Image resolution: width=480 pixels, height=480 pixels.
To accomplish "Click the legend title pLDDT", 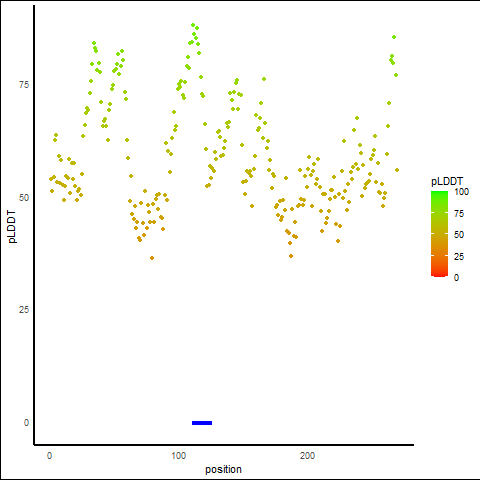I will [x=447, y=182].
